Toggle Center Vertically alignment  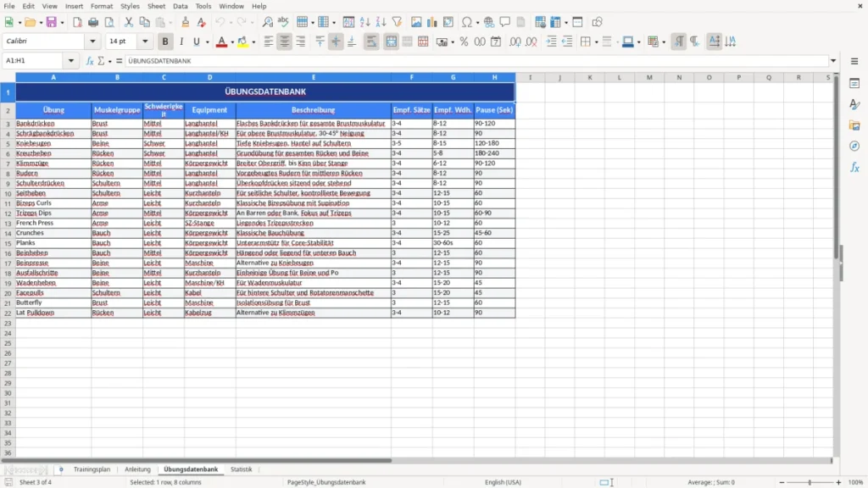(x=336, y=42)
